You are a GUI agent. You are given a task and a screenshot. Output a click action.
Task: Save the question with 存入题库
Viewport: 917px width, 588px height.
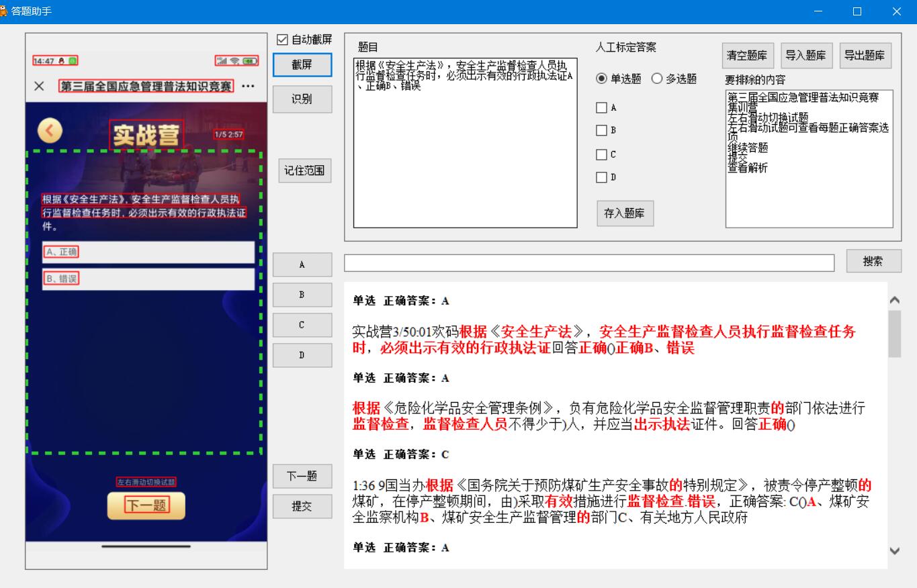pyautogui.click(x=625, y=213)
